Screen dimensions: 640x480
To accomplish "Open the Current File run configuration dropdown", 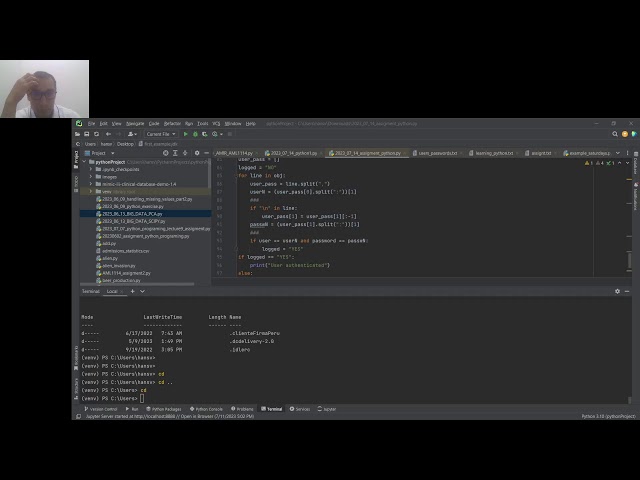I will (161, 134).
